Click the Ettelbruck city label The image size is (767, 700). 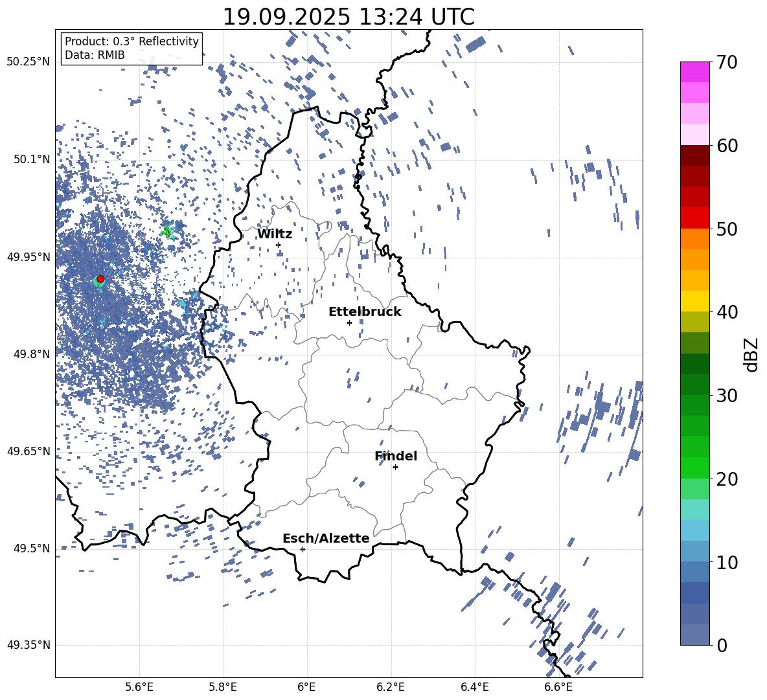[365, 312]
